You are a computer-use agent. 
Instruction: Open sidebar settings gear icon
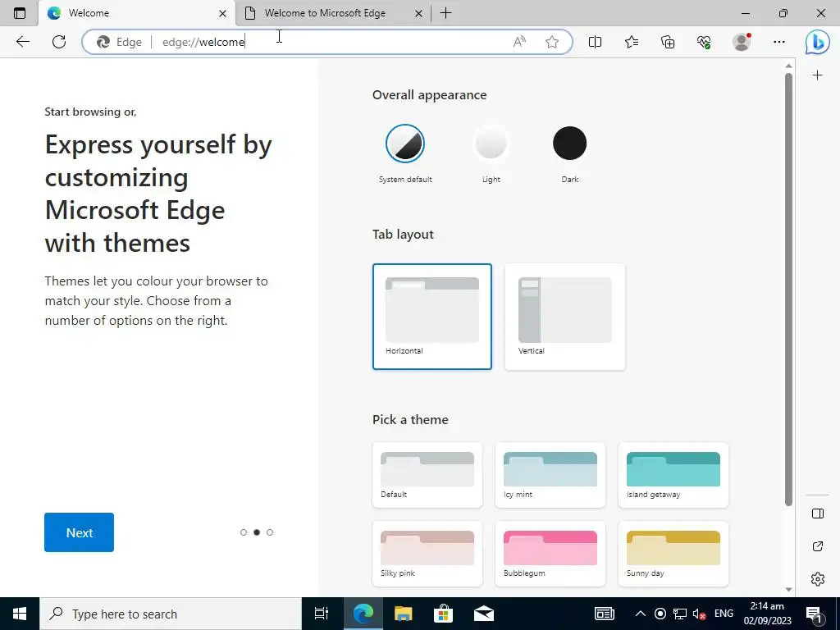tap(818, 579)
